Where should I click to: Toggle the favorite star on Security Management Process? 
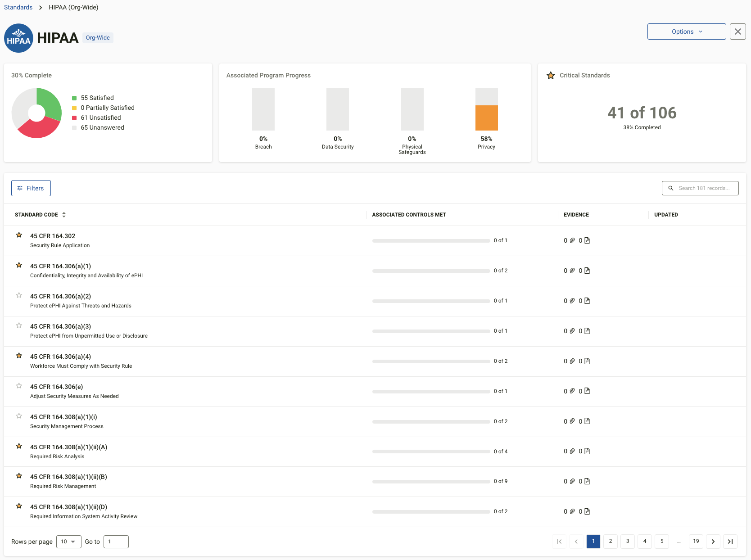pyautogui.click(x=19, y=416)
